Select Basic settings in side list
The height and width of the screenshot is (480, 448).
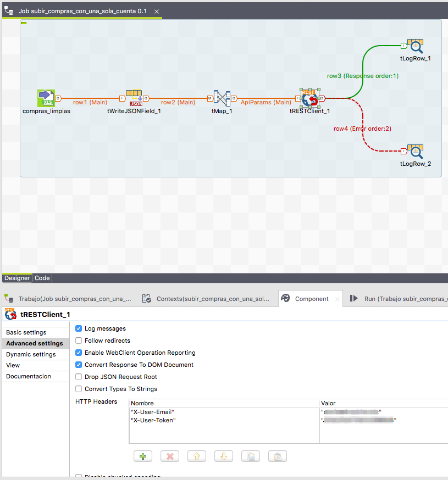(36, 332)
